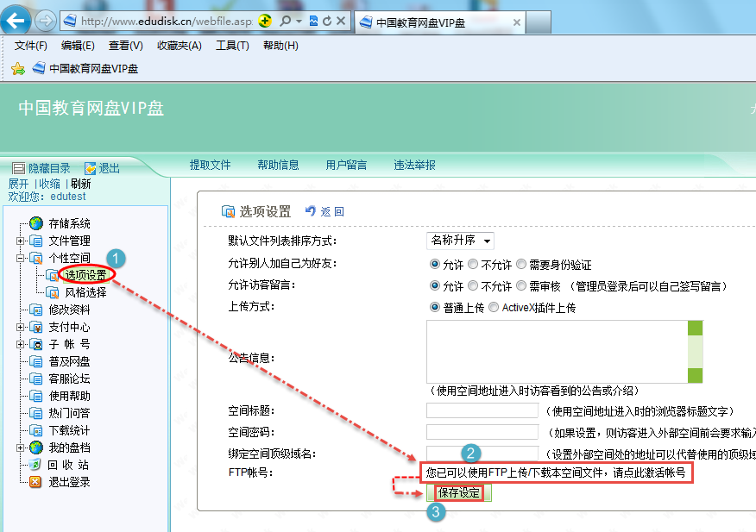This screenshot has width=756, height=532.
Task: Click the 个性空间 icon in tree
Action: pyautogui.click(x=36, y=258)
